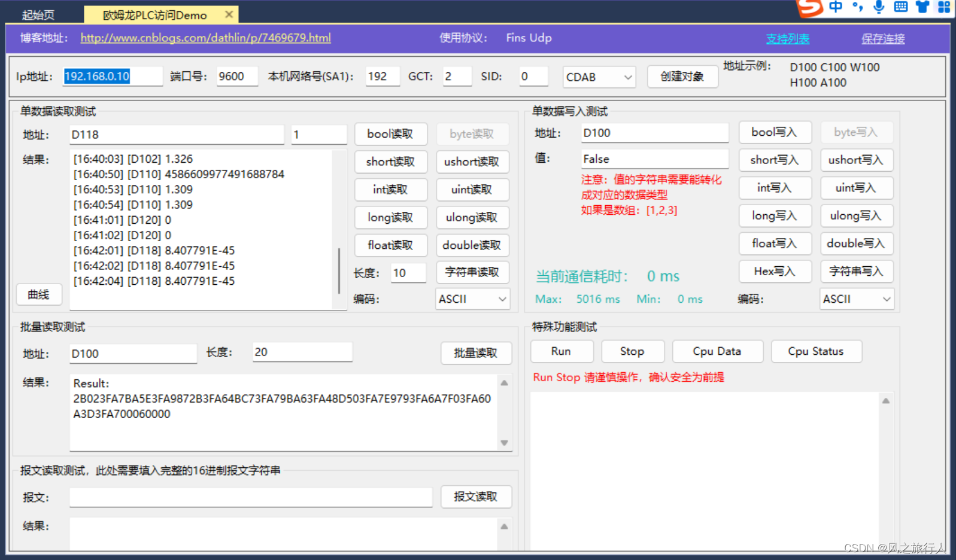Image resolution: width=956 pixels, height=560 pixels.
Task: Click the uint读取 button
Action: click(472, 190)
